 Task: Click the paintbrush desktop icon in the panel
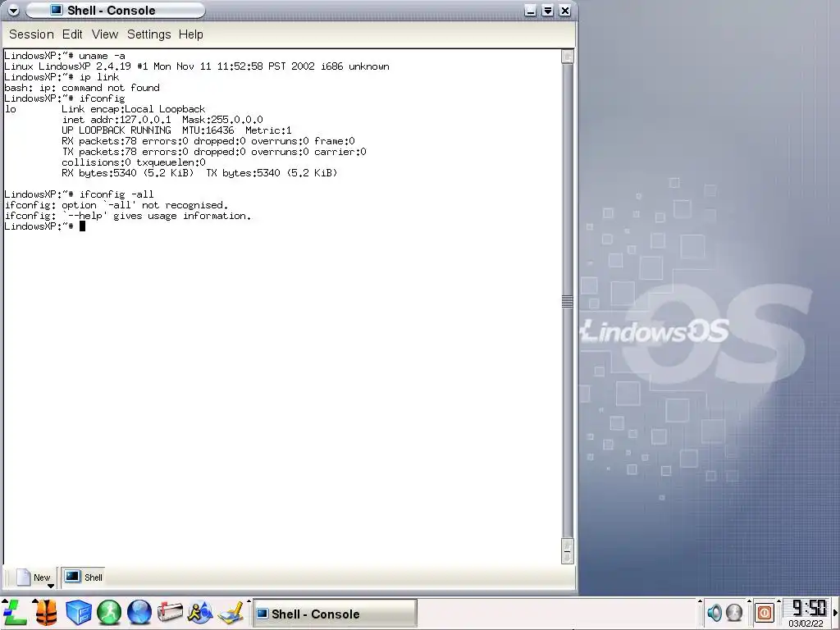pos(231,612)
